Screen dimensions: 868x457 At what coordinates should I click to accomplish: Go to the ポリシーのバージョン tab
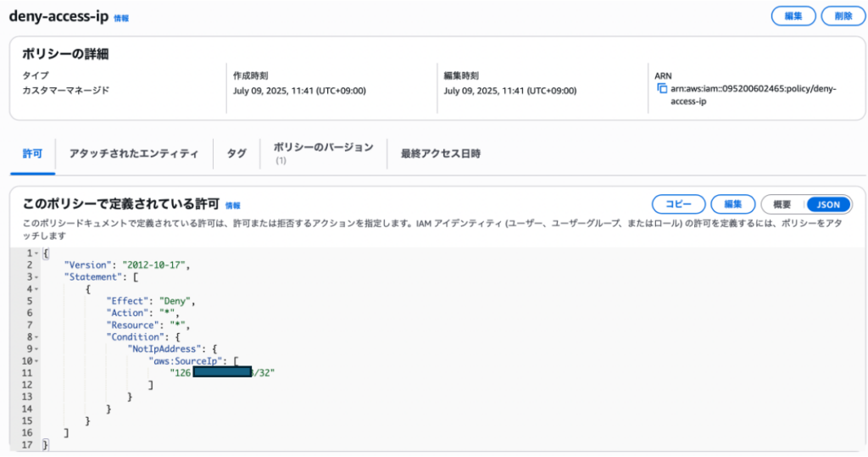pyautogui.click(x=323, y=148)
